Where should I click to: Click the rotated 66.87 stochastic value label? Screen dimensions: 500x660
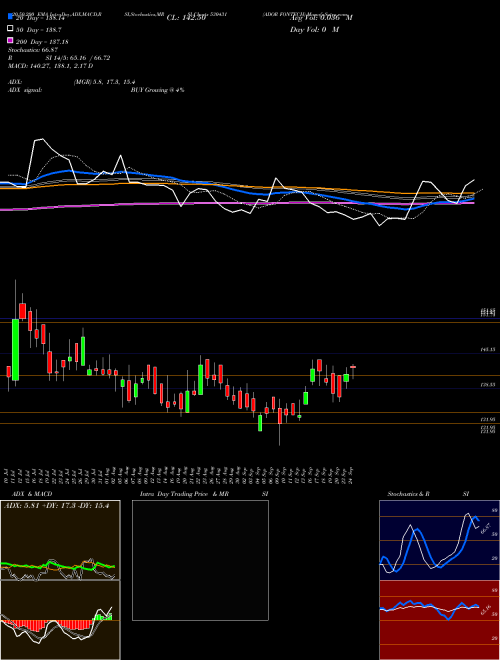coord(486,529)
